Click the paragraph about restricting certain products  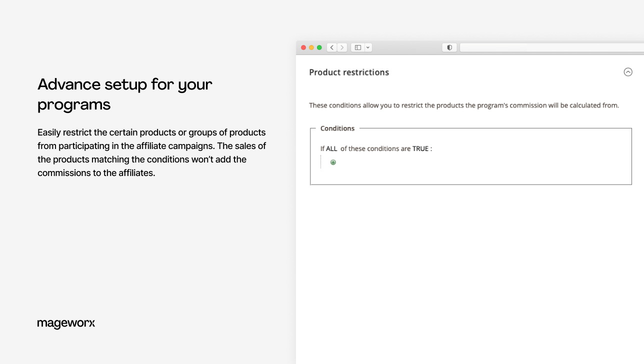tap(151, 152)
